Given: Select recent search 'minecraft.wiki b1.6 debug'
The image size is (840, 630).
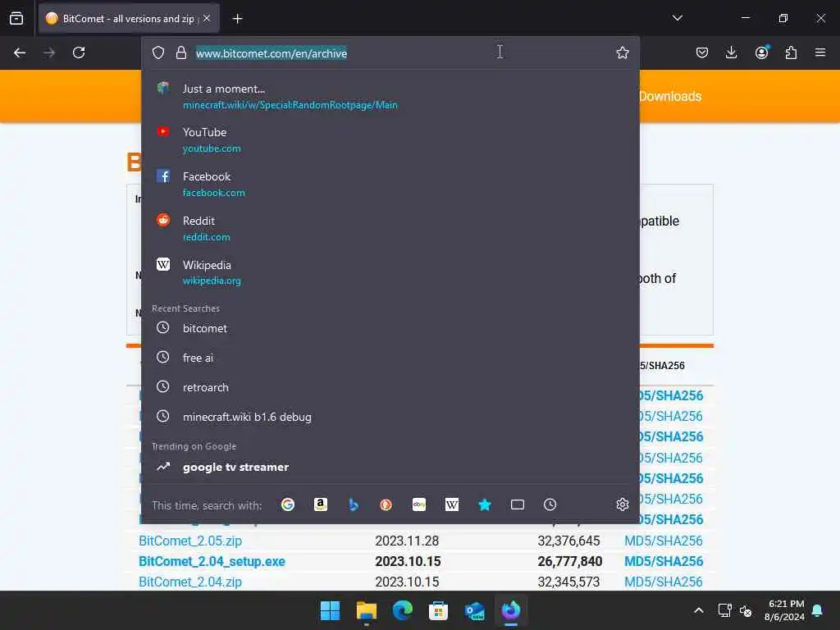Looking at the screenshot, I should (390, 417).
